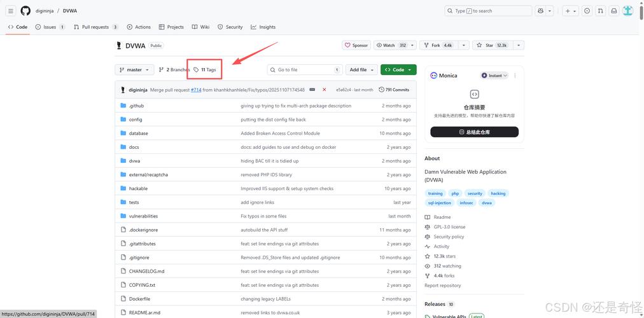This screenshot has width=644, height=318.
Task: Click the Dockerfile file icon
Action: point(123,299)
